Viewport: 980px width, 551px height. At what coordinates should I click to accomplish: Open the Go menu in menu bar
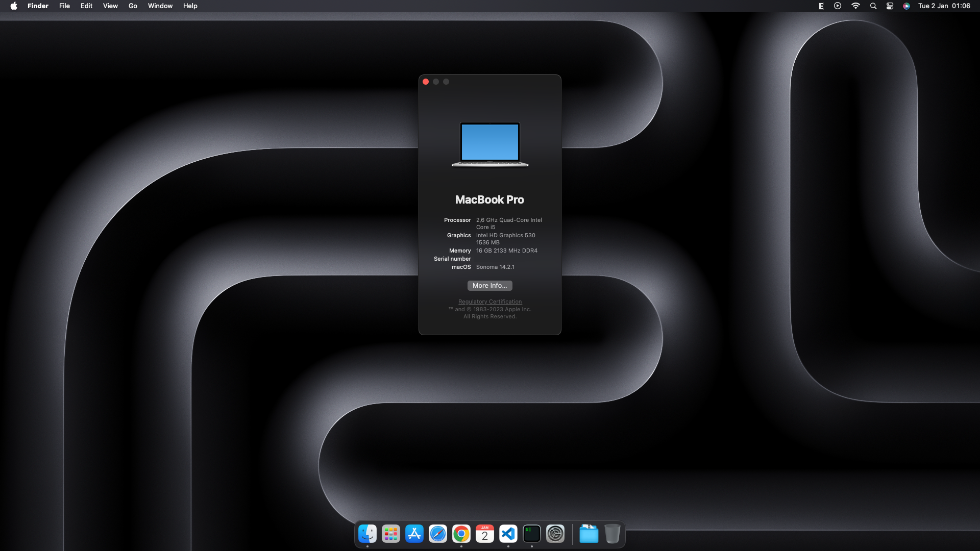133,6
